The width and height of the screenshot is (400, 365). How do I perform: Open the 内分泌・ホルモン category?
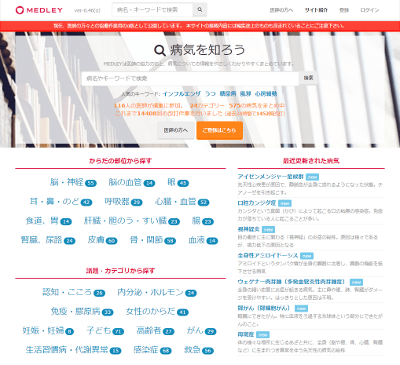(x=157, y=292)
